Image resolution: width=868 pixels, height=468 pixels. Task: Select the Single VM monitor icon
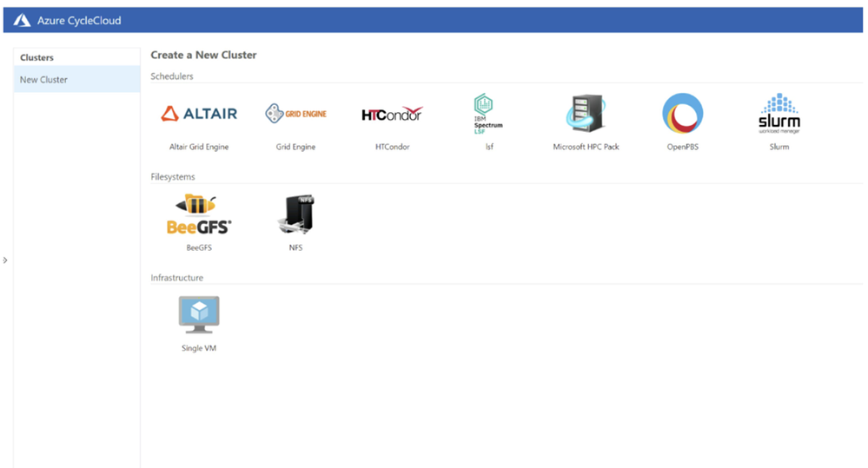[199, 315]
